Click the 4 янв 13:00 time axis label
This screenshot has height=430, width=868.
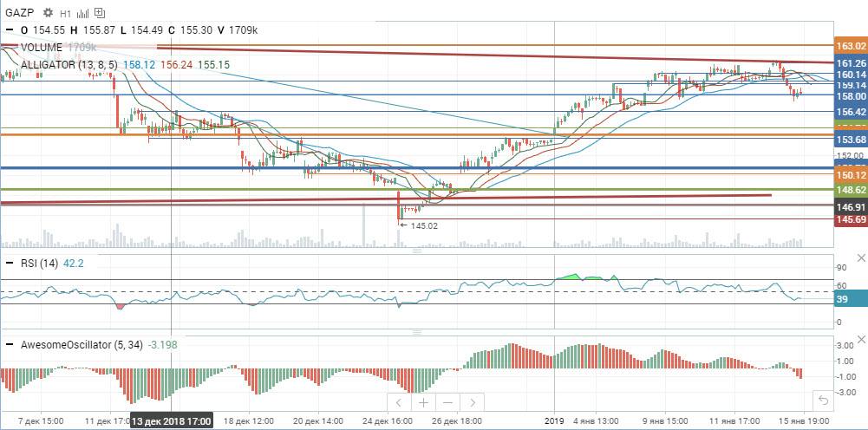pos(595,421)
